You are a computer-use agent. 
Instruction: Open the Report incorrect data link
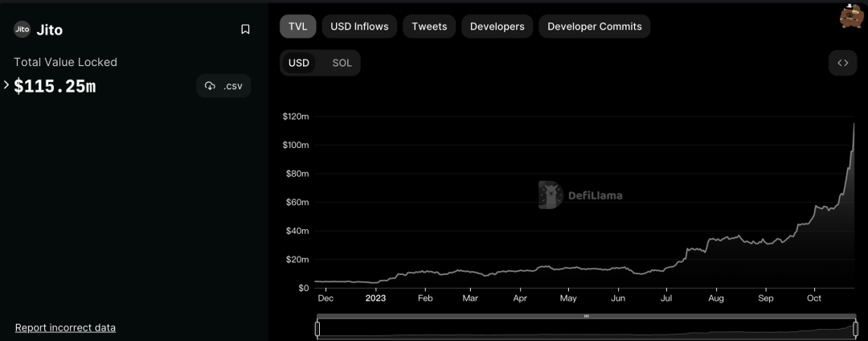pos(65,327)
